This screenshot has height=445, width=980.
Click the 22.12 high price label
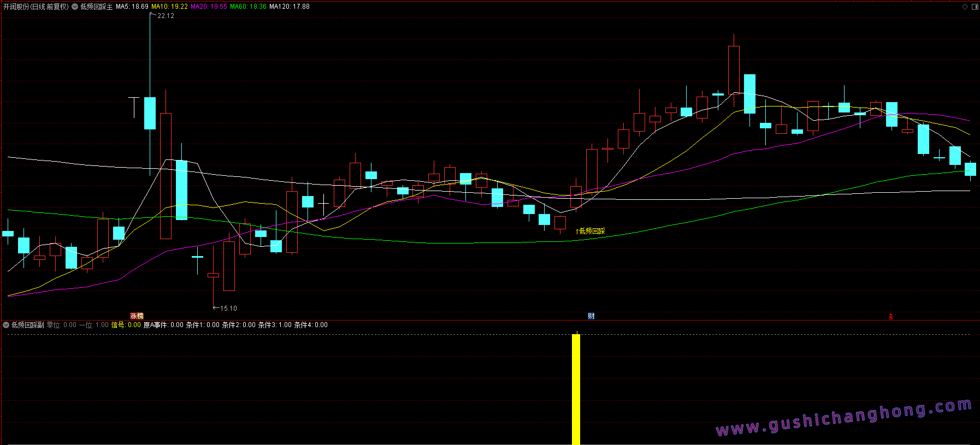[166, 16]
